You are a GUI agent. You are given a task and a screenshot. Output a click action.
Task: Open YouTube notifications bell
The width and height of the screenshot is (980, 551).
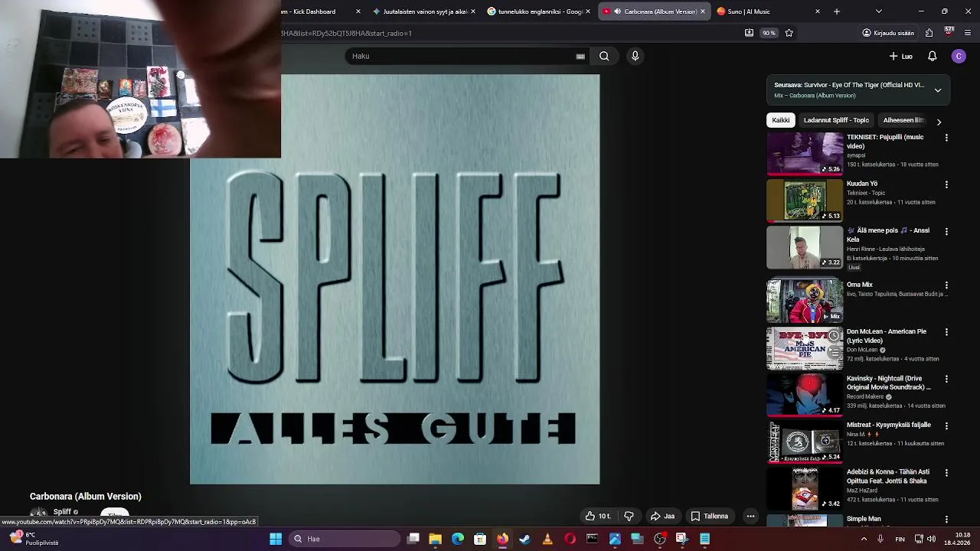(932, 56)
